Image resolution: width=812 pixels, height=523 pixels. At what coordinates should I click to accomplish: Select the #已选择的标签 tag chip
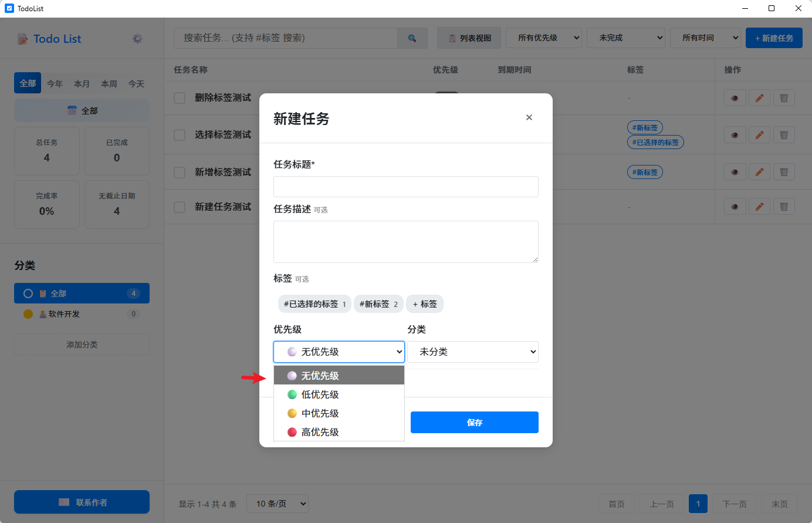(314, 304)
